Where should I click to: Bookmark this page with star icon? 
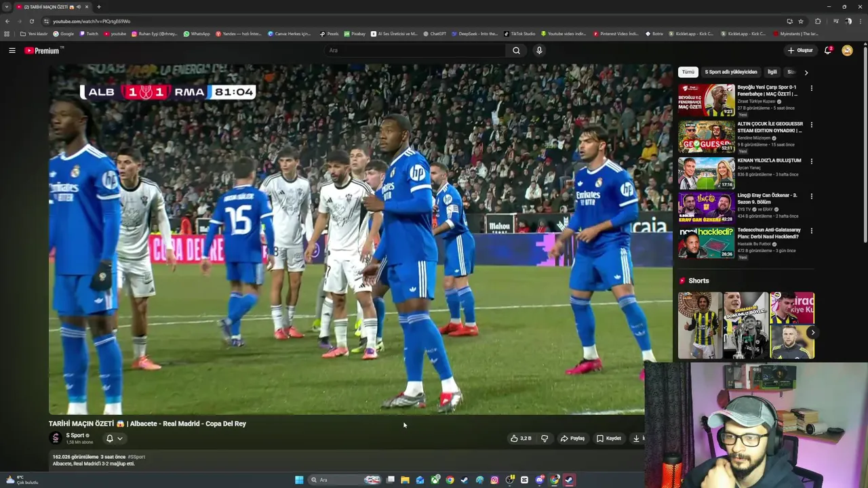[x=801, y=21]
